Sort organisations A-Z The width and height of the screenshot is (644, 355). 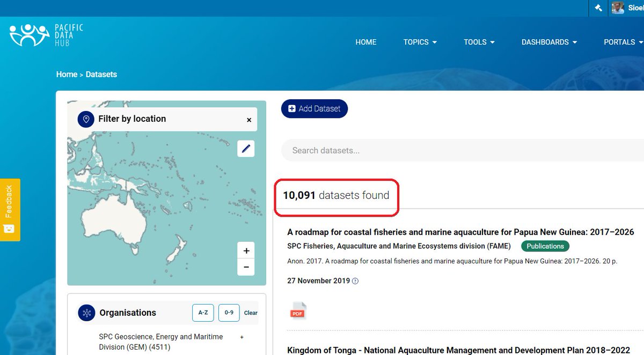coord(203,313)
